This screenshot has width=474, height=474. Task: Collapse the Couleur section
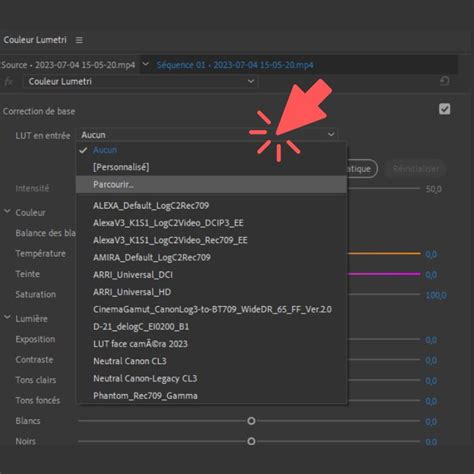point(7,212)
